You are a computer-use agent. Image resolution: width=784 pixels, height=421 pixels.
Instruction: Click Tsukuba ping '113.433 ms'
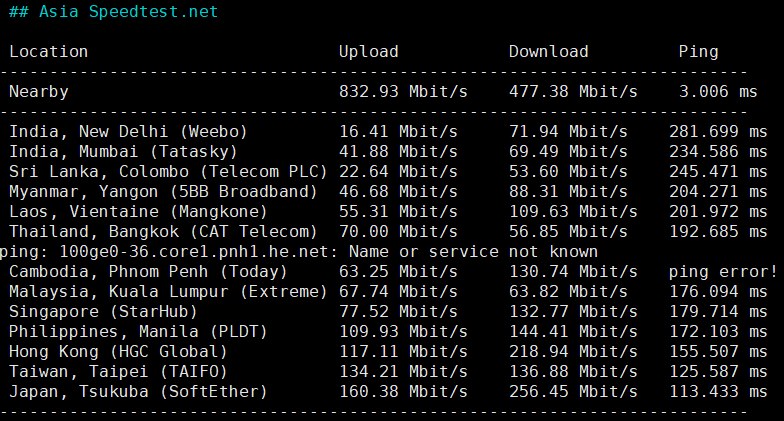718,392
